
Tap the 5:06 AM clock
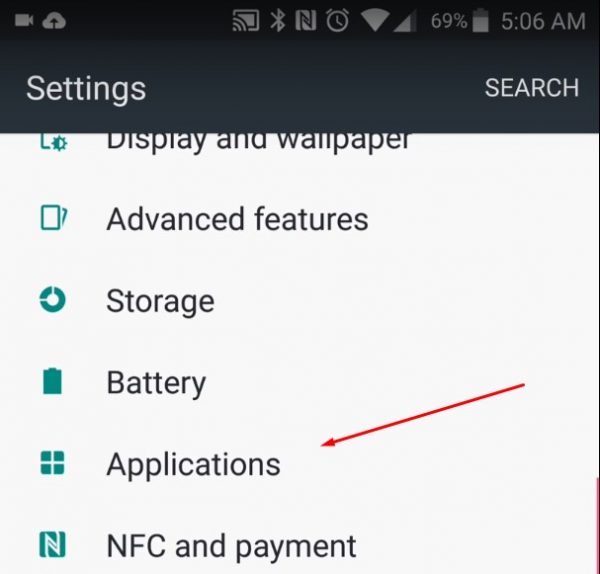pos(543,21)
